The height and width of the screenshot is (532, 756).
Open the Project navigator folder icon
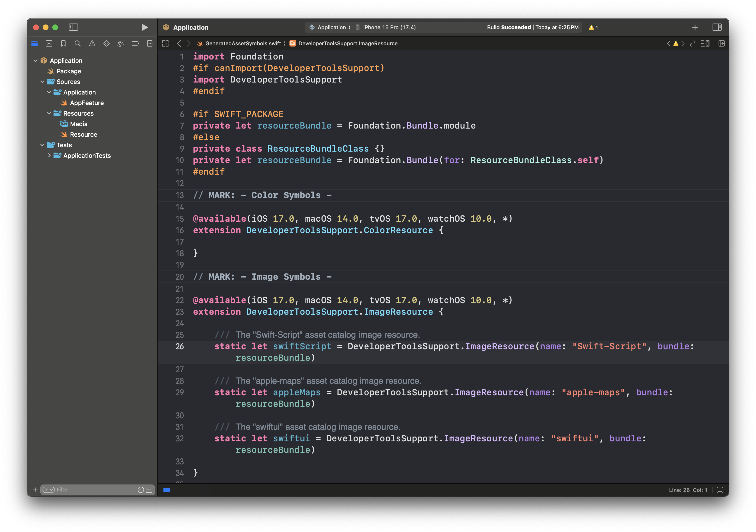[x=35, y=43]
